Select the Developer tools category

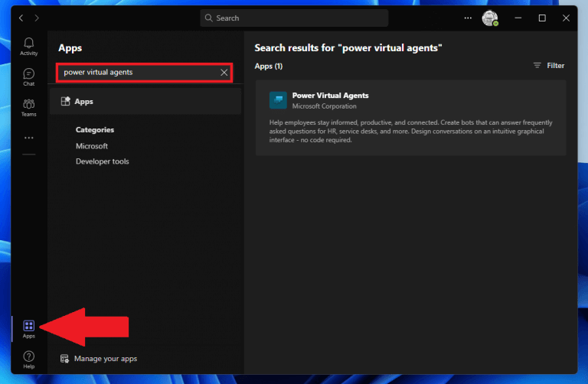pyautogui.click(x=102, y=161)
